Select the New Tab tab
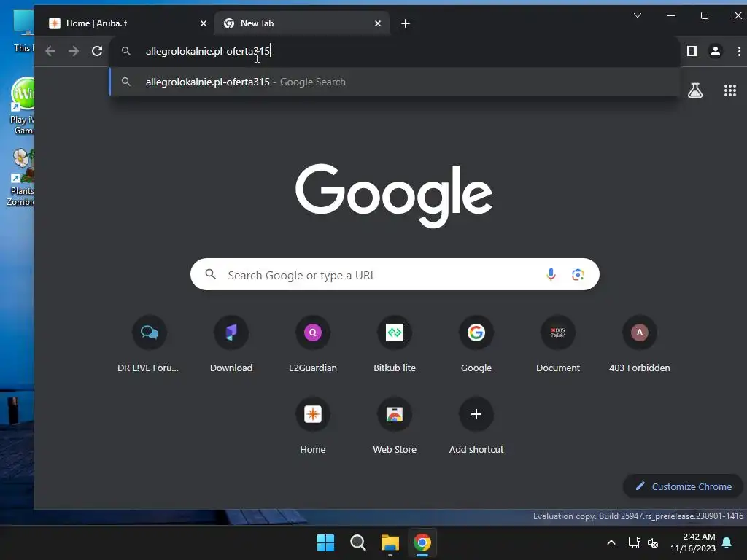The image size is (747, 560). click(x=302, y=23)
